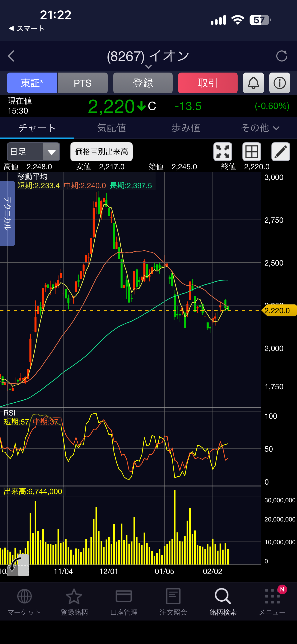The height and width of the screenshot is (644, 297).
Task: Tap the back arrow in the header
Action: click(11, 56)
